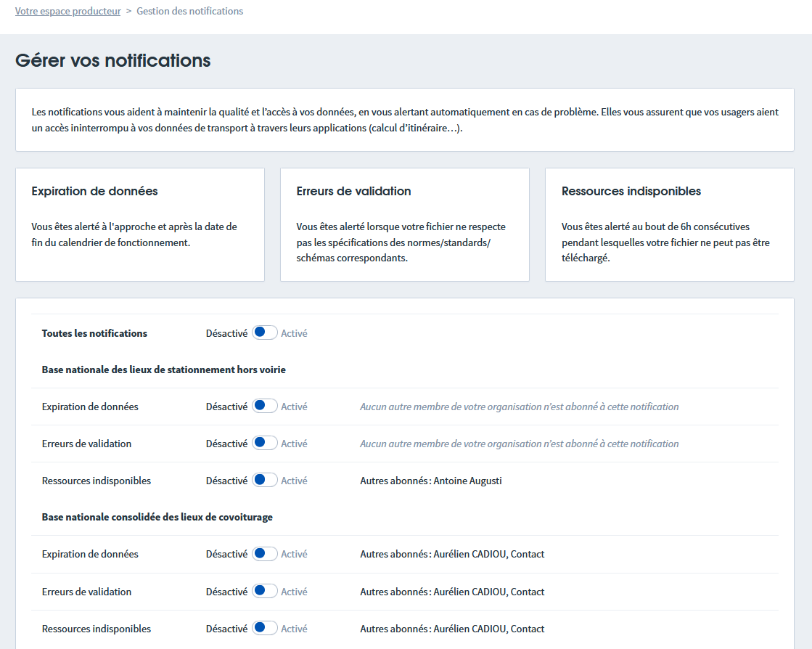The width and height of the screenshot is (812, 649).
Task: Toggle covoiturage 'Erreurs de validation' switch
Action: 264,592
